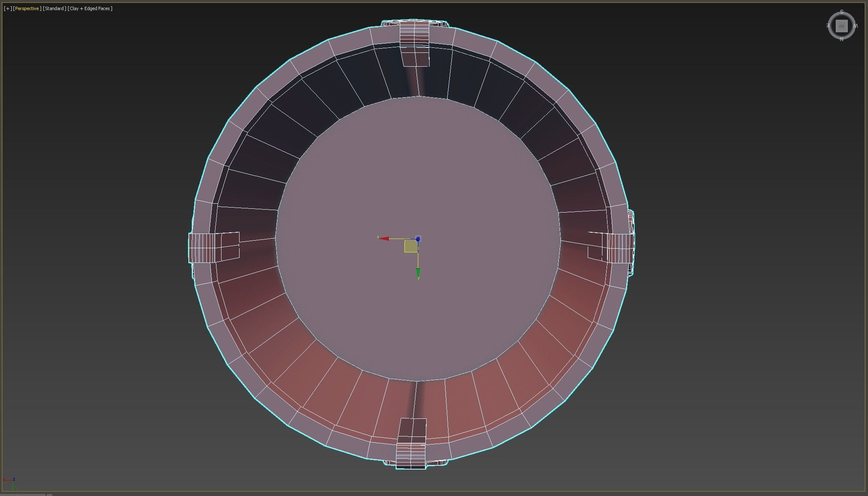The width and height of the screenshot is (868, 496).
Task: Open the Perspective point-of-view menu
Action: point(27,8)
